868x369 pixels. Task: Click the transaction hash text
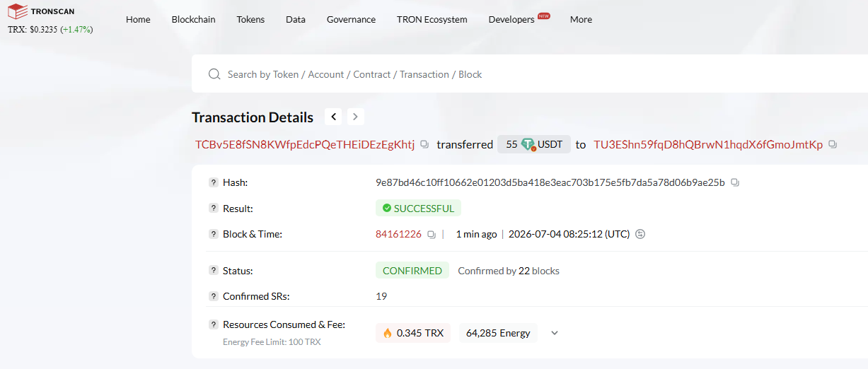[x=550, y=182]
